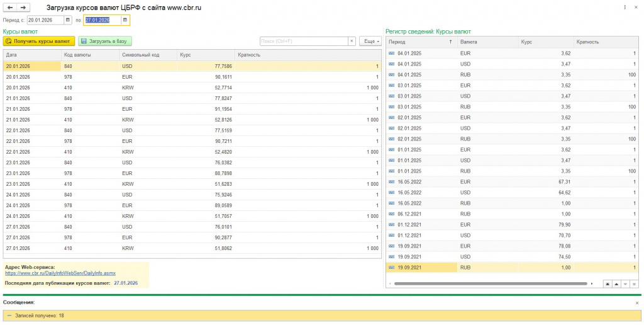Viewport: 644px width, 325px height.
Task: Close the messages panel
Action: pyautogui.click(x=636, y=303)
